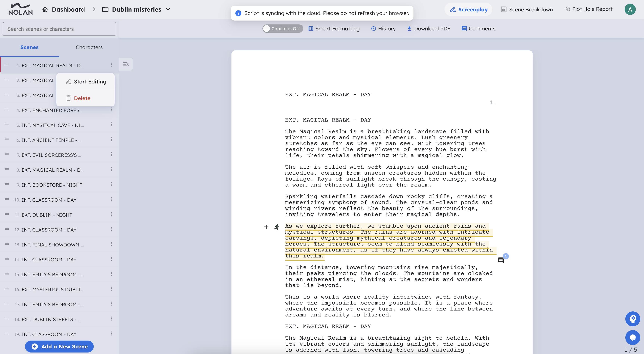Open the AI assistant head icon button
644x354 pixels.
click(x=632, y=319)
